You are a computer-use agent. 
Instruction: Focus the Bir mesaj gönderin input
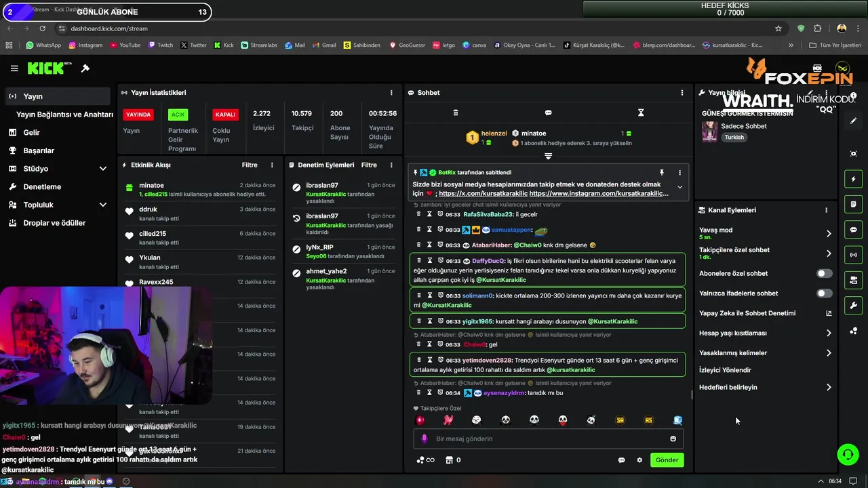(x=548, y=439)
